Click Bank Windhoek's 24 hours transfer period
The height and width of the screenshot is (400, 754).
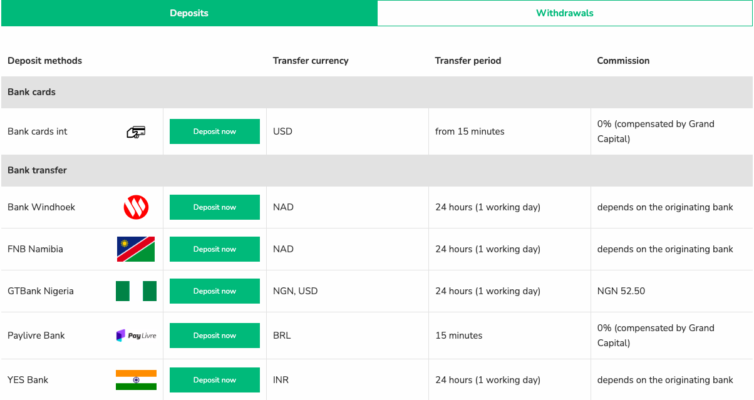coord(488,207)
